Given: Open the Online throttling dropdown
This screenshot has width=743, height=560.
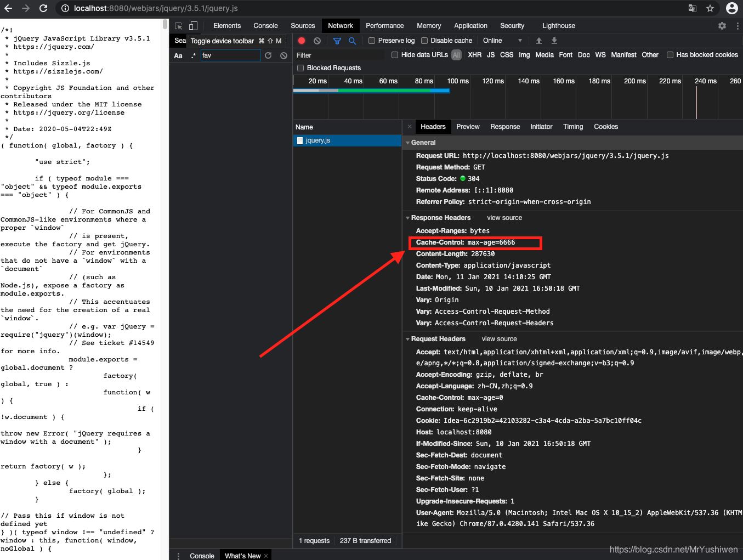Looking at the screenshot, I should pyautogui.click(x=502, y=41).
